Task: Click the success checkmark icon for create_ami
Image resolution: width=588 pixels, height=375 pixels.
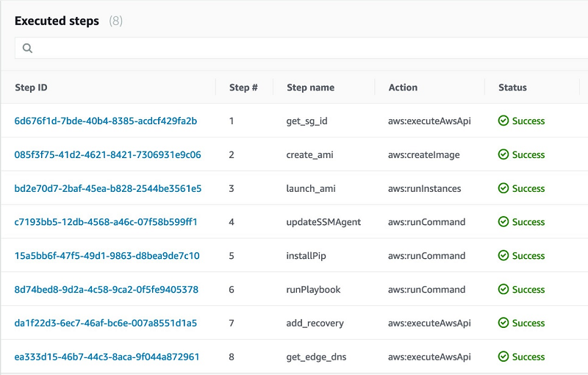Action: [503, 154]
